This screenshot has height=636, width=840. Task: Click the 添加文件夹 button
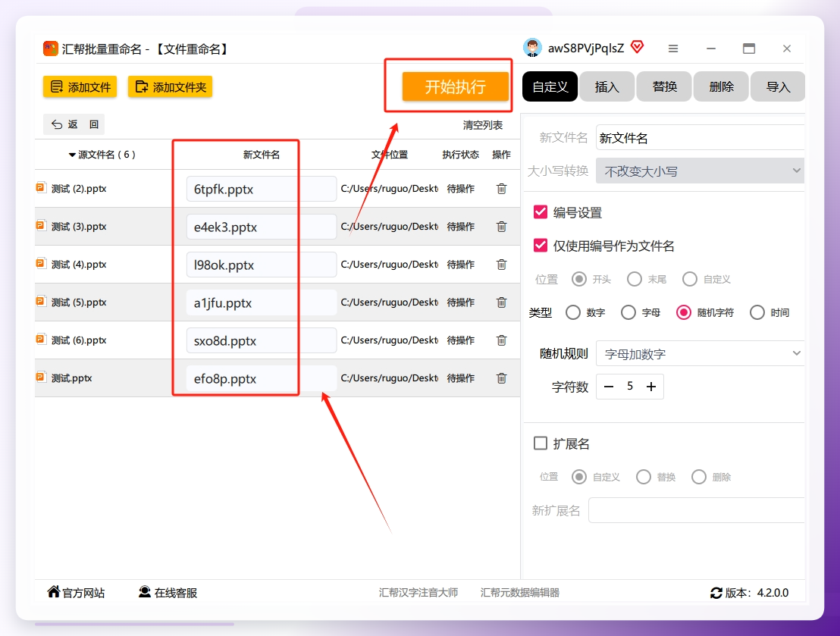(x=171, y=87)
